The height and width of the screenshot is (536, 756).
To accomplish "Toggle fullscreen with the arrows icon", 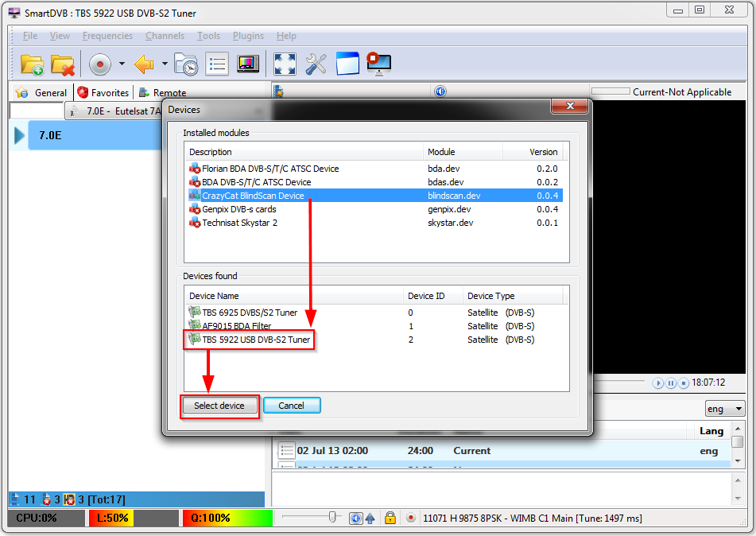I will pyautogui.click(x=285, y=64).
